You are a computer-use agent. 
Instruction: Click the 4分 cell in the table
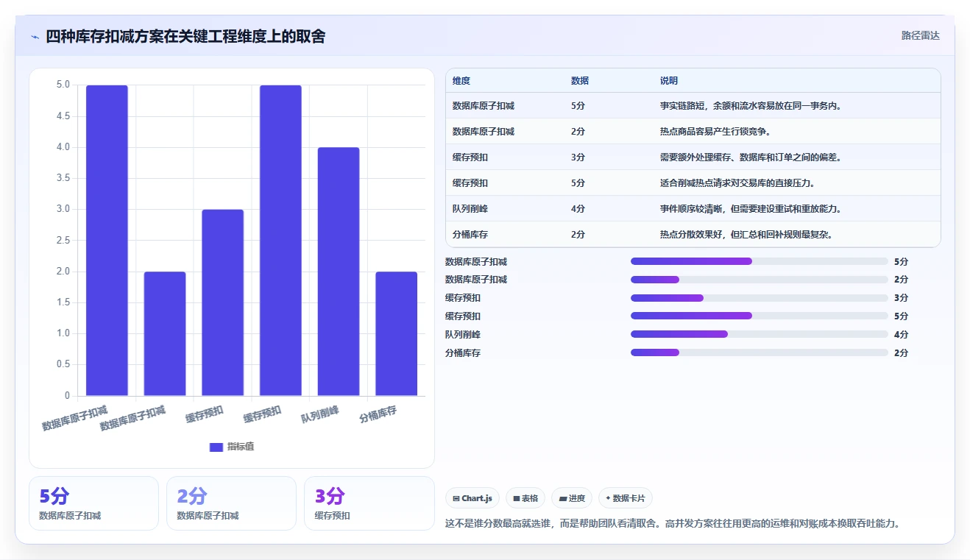578,209
